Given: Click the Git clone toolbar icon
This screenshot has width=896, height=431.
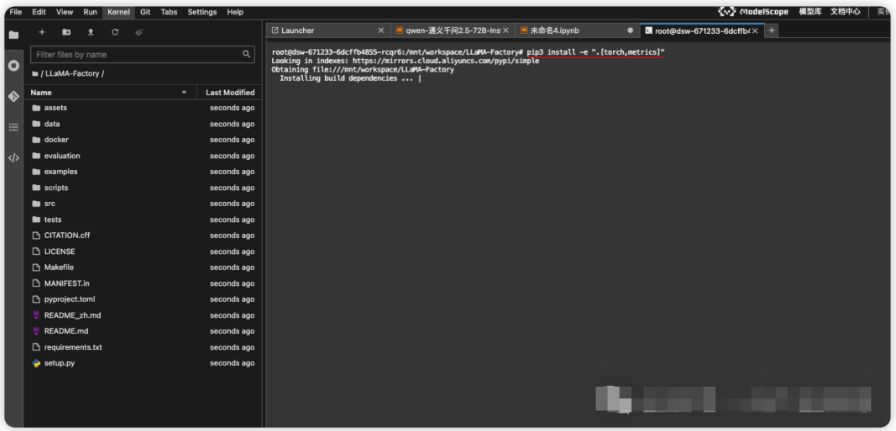Looking at the screenshot, I should (139, 32).
